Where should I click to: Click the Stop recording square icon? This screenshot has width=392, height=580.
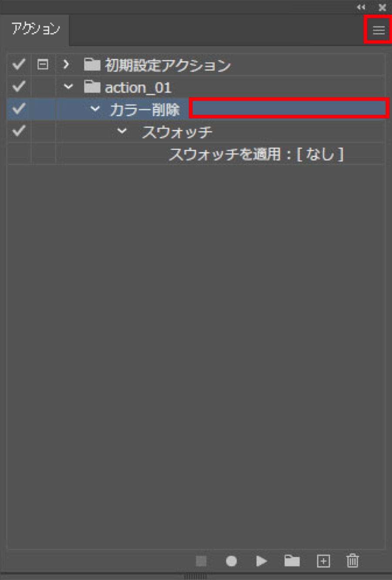[x=201, y=561]
